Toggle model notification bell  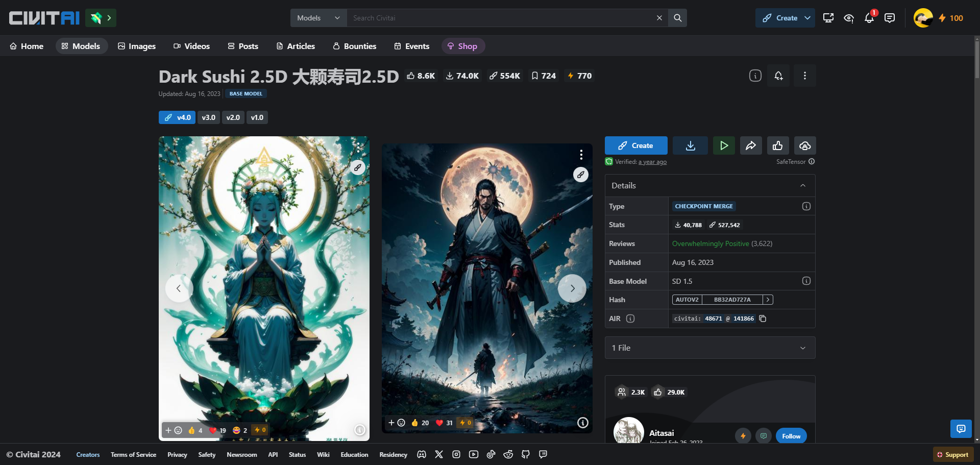point(778,76)
